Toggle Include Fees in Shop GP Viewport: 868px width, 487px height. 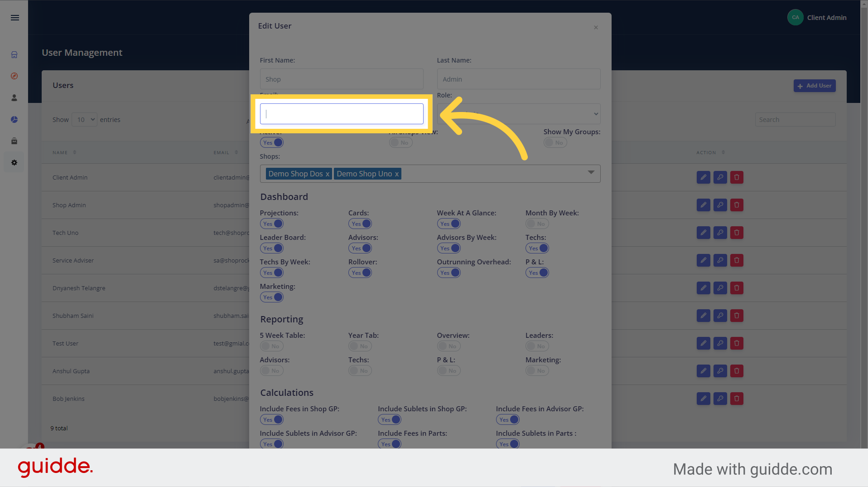272,419
